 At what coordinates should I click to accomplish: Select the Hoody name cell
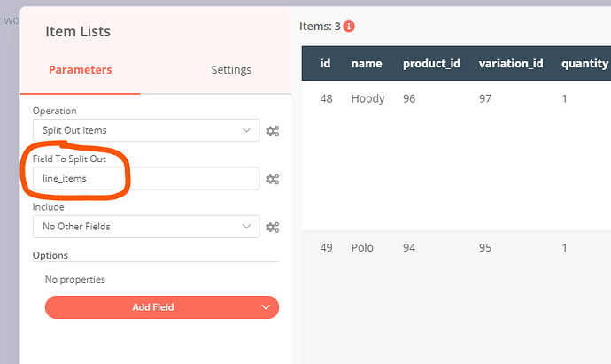coord(367,98)
